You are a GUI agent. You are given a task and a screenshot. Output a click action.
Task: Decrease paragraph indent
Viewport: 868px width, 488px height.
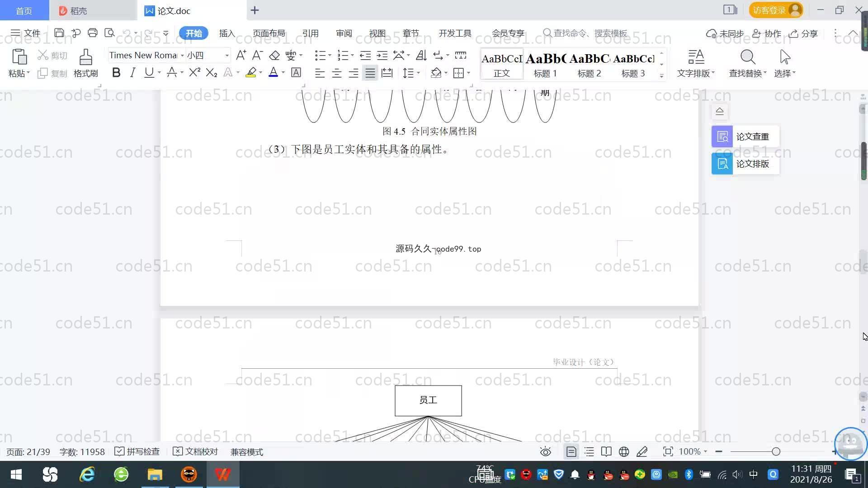365,55
